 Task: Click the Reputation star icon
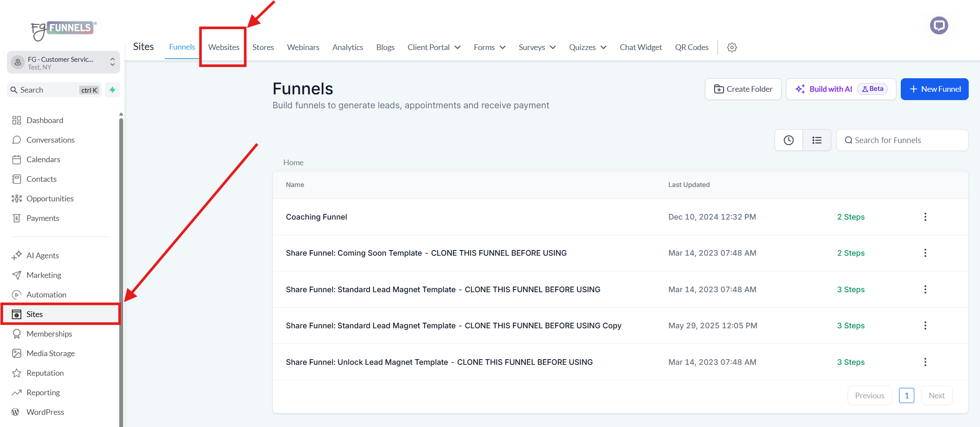click(17, 373)
